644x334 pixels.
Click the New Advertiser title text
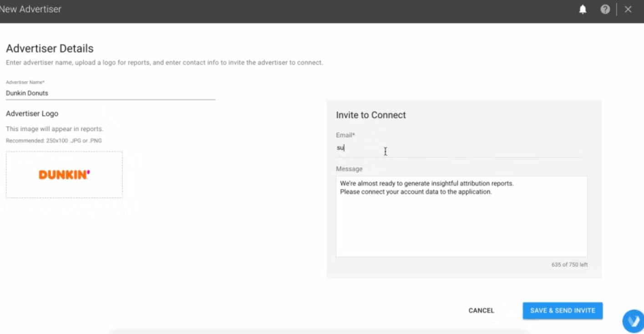point(30,9)
